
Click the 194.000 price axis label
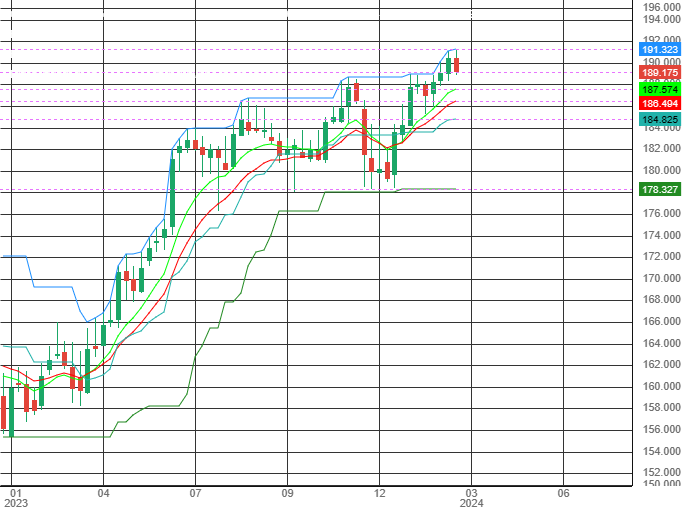click(x=661, y=19)
